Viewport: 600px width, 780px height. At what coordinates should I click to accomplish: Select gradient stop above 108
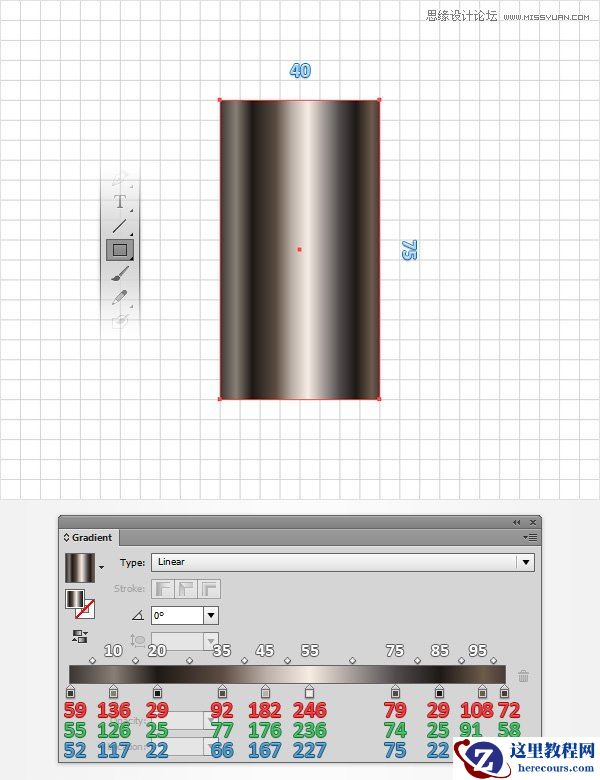click(482, 691)
